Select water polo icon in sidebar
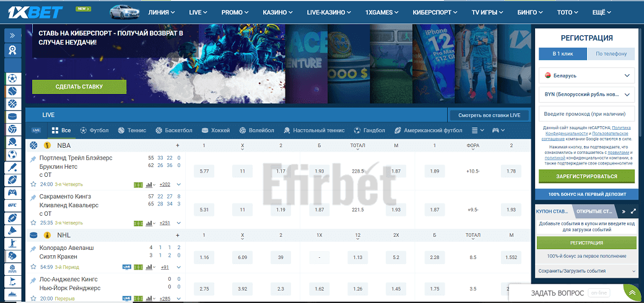Screen dimensions: 644x303 [12, 269]
